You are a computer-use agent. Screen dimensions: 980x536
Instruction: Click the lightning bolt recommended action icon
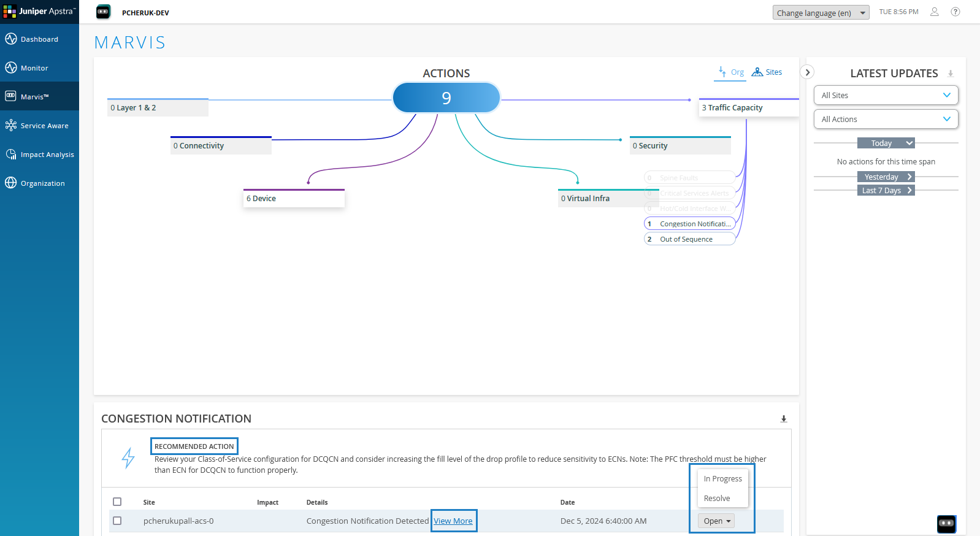point(128,458)
